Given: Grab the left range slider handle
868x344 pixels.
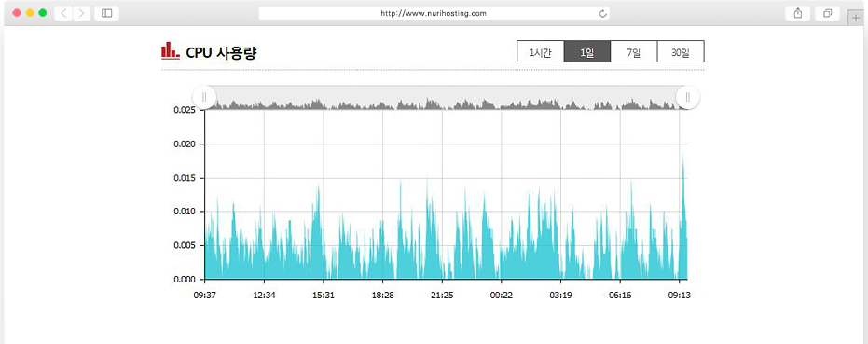Looking at the screenshot, I should point(204,98).
